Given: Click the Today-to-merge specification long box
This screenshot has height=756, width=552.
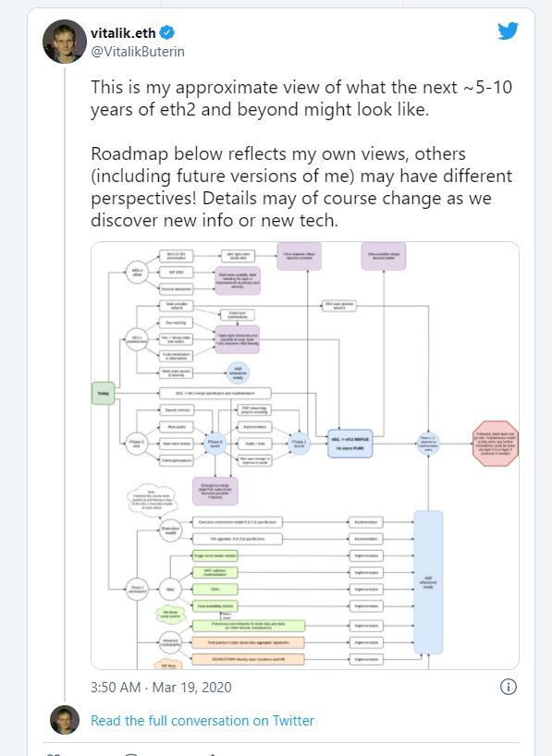Looking at the screenshot, I should coord(215,393).
